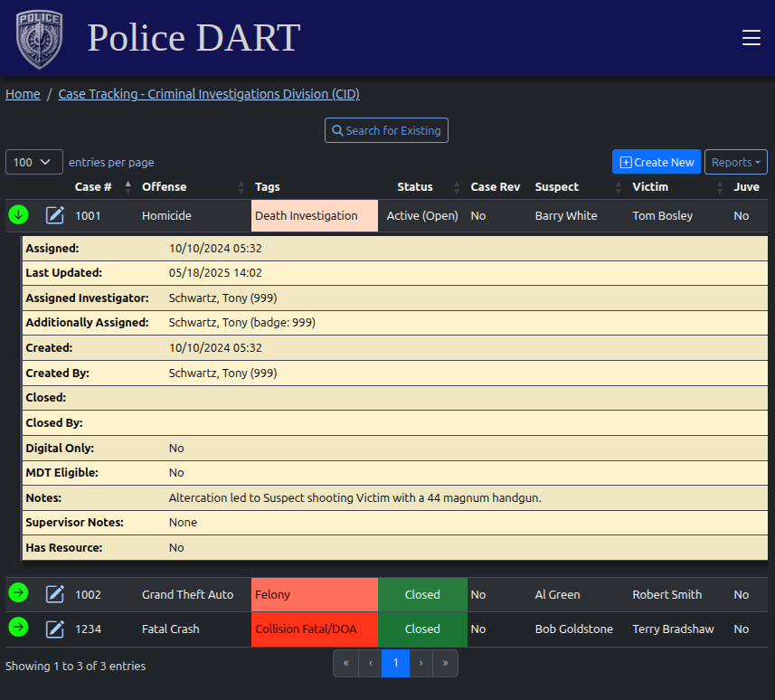Go to last page in pagination

coord(445,663)
